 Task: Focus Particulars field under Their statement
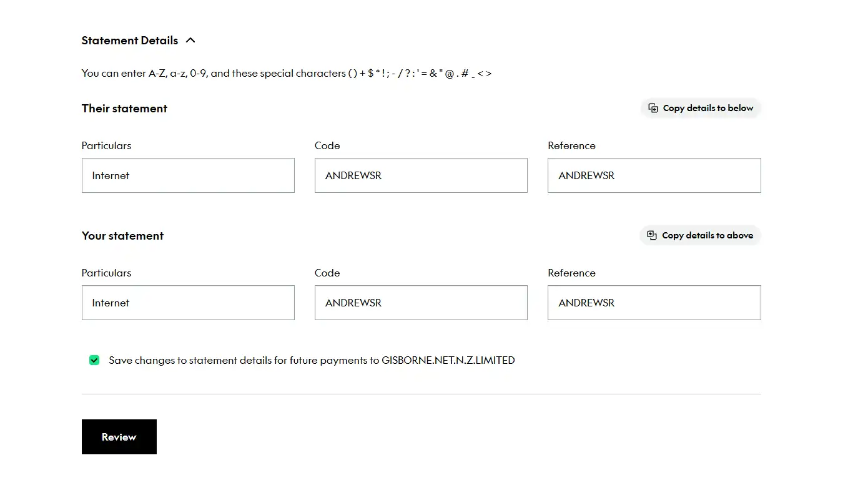[x=188, y=175]
